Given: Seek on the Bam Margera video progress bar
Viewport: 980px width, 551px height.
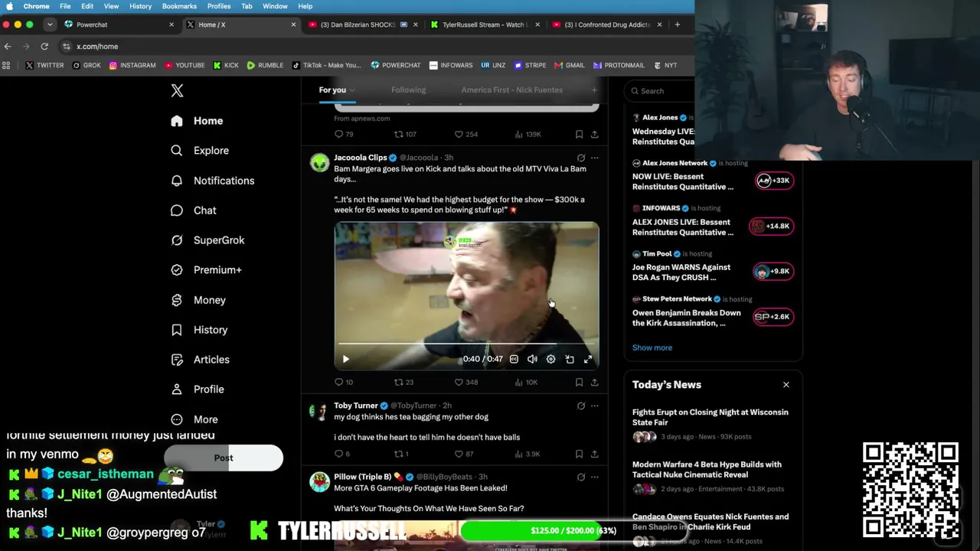Looking at the screenshot, I should click(466, 344).
